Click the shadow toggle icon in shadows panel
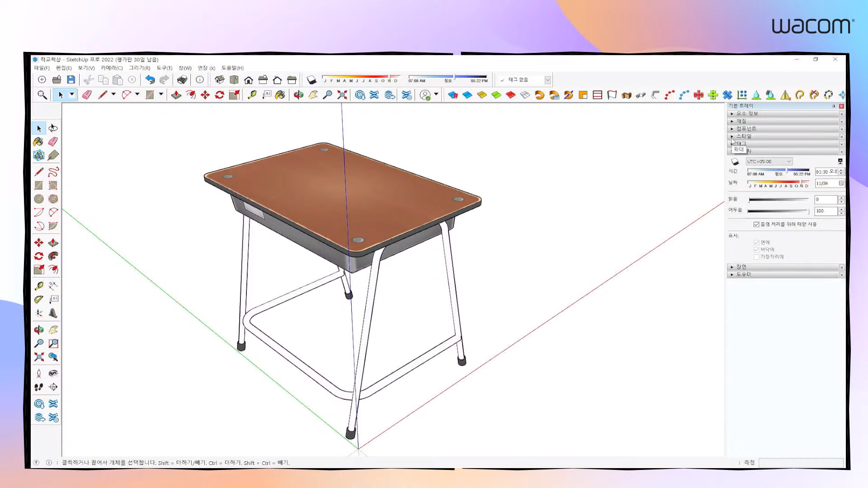Screen dimensions: 868x488 735,162
